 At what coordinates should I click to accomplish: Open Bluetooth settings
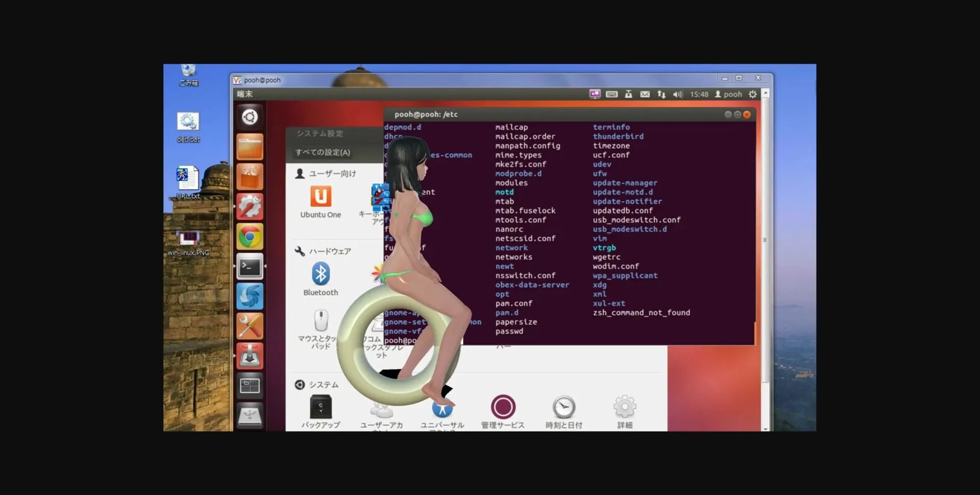321,279
